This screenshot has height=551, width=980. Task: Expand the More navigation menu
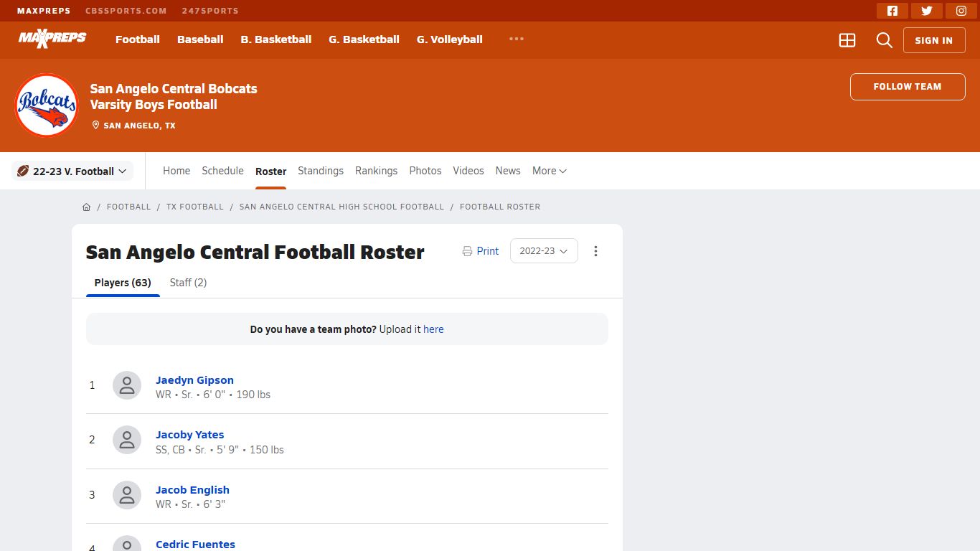click(x=550, y=171)
